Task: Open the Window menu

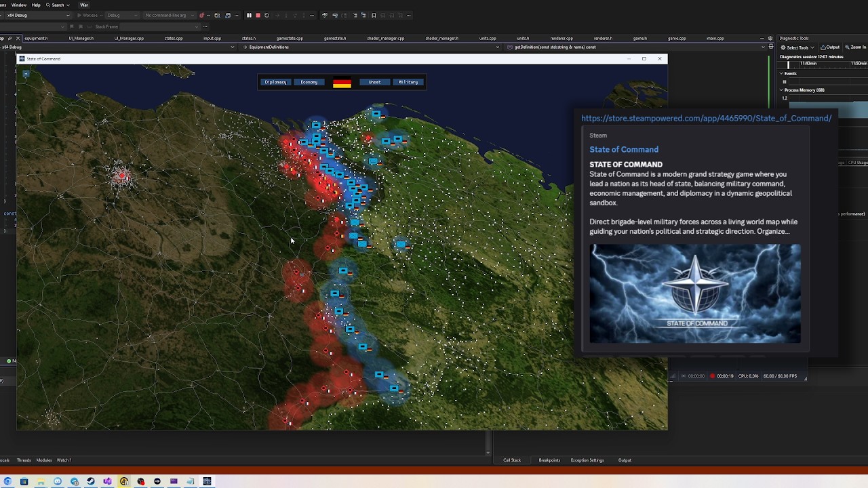Action: point(19,5)
